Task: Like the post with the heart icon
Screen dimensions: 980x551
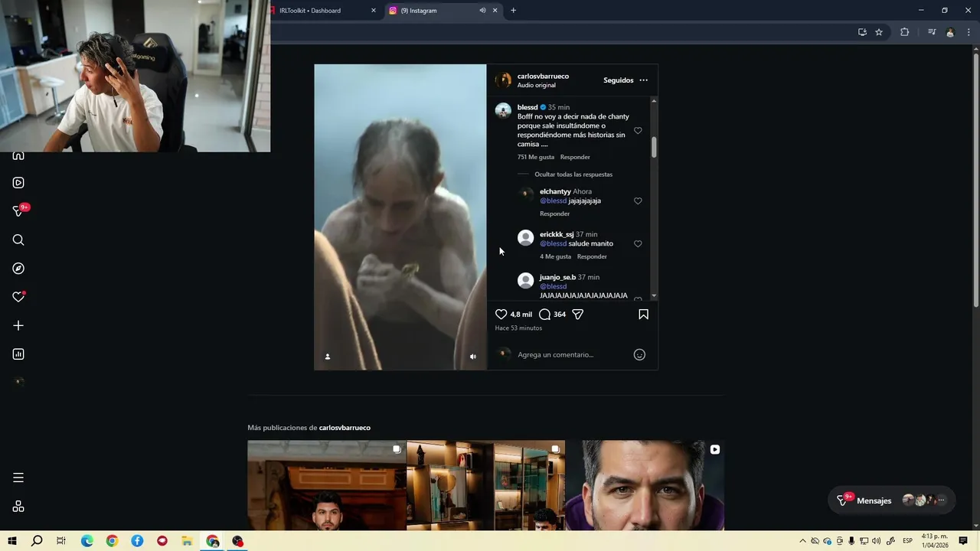Action: pyautogui.click(x=501, y=315)
